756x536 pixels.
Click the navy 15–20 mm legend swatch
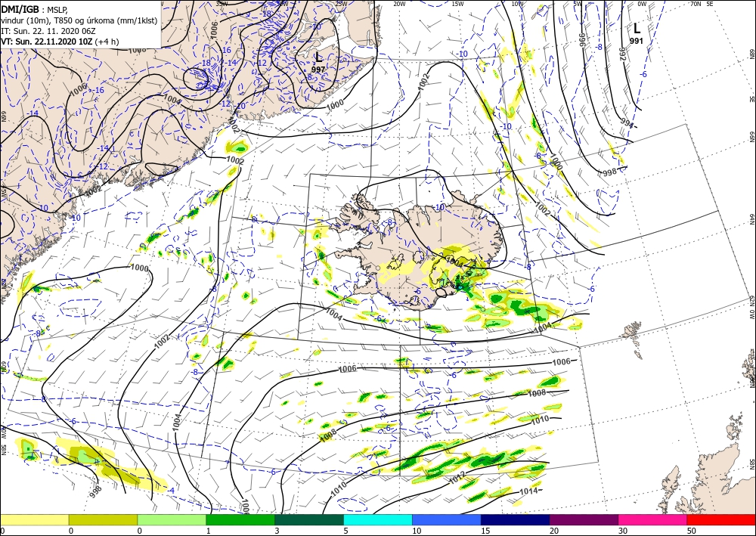click(516, 519)
